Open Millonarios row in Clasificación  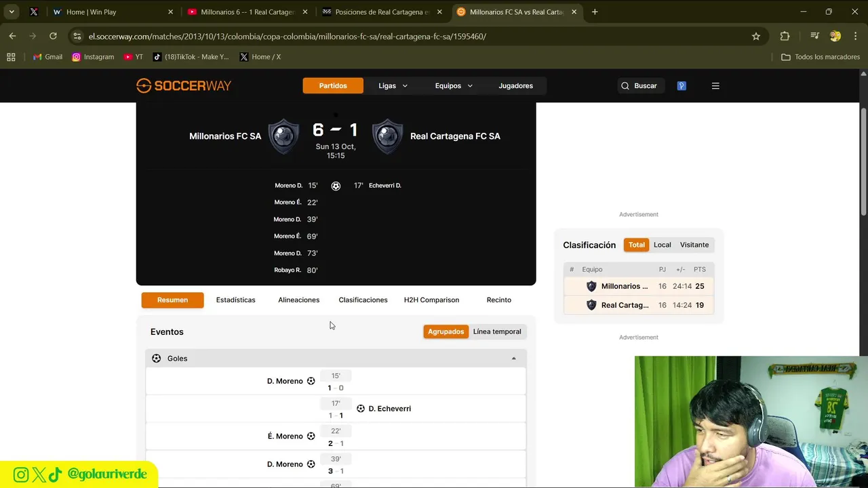pyautogui.click(x=638, y=286)
